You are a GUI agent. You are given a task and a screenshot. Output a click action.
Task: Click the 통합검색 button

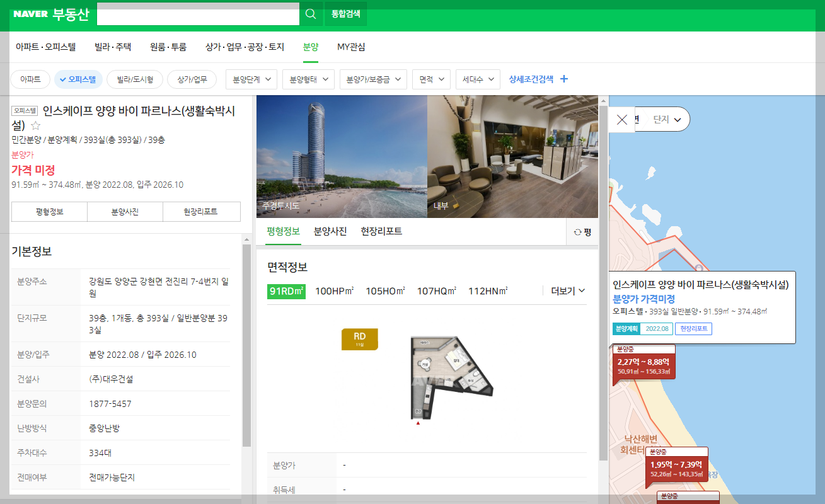coord(345,14)
